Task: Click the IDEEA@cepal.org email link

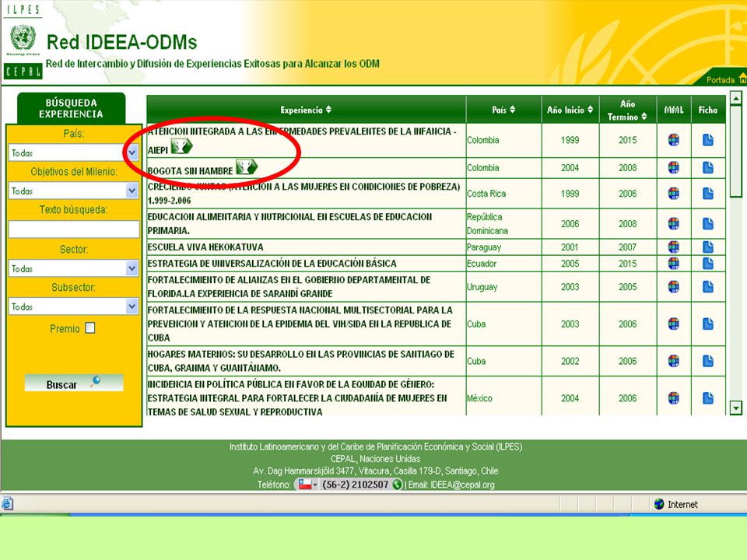Action: 462,485
